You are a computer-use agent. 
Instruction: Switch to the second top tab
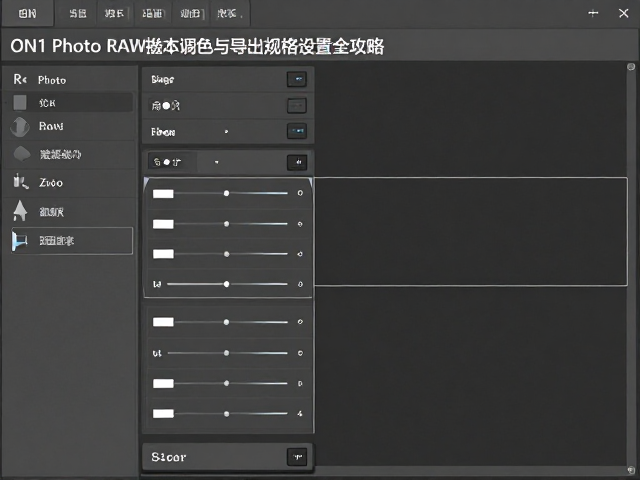point(78,14)
